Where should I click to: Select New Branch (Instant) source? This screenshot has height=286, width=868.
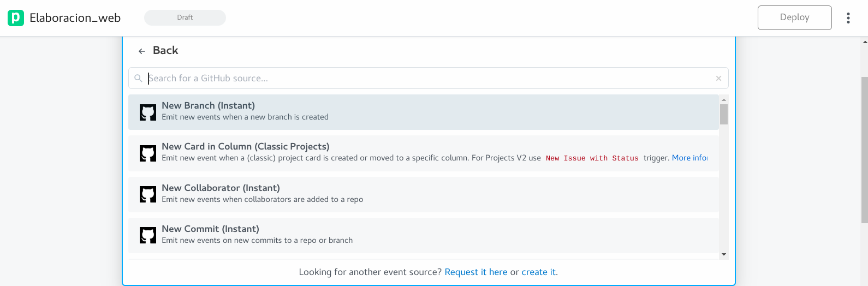[x=208, y=106]
